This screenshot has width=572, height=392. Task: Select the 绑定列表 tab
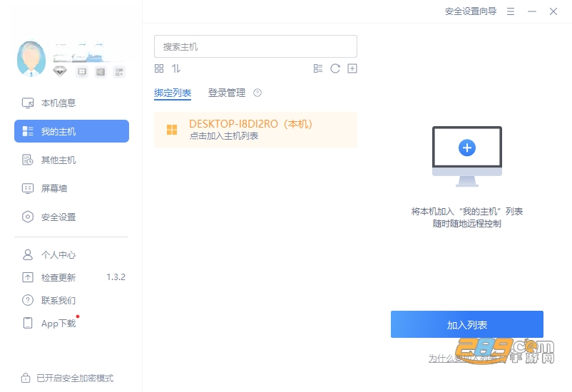point(173,93)
